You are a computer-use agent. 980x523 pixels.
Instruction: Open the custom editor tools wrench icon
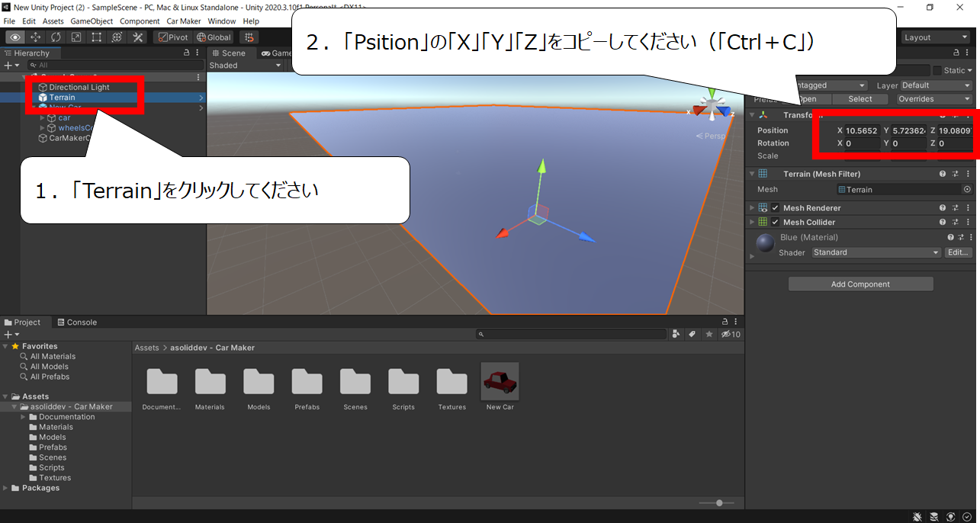(138, 37)
